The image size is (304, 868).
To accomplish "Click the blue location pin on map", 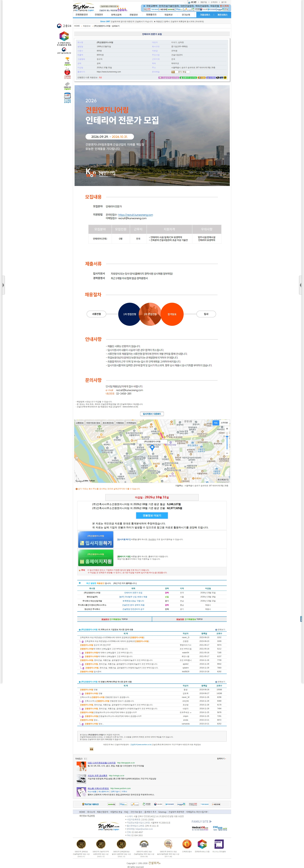I will [x=152, y=448].
